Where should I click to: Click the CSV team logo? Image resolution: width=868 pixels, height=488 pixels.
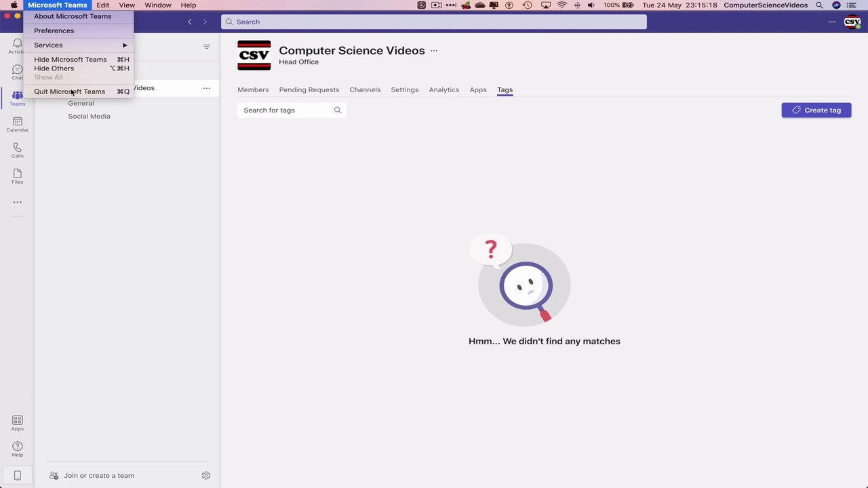point(254,56)
